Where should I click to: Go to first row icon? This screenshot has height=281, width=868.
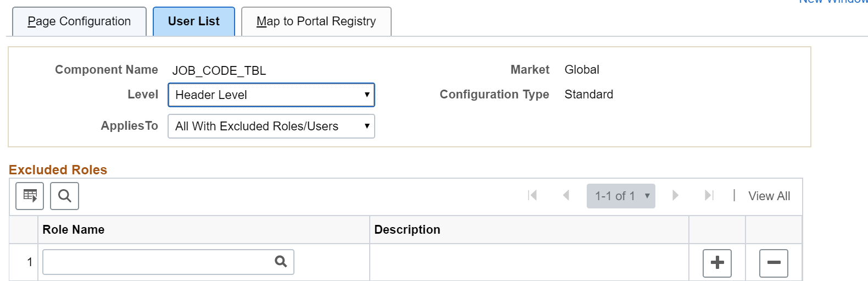pos(532,195)
